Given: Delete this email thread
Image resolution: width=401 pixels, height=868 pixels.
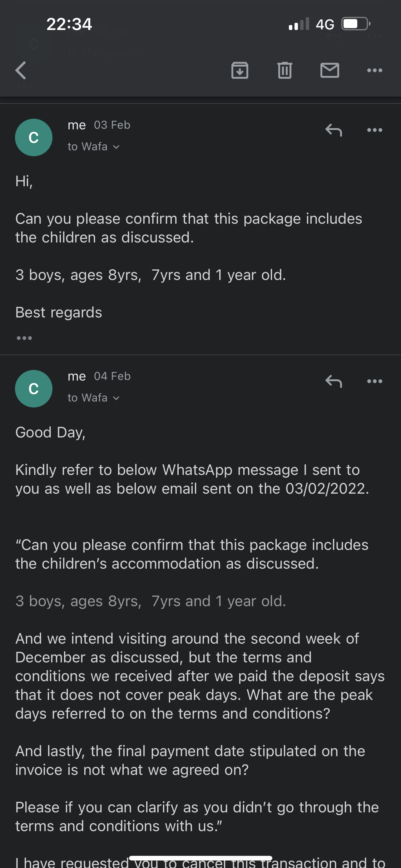Looking at the screenshot, I should [x=285, y=70].
